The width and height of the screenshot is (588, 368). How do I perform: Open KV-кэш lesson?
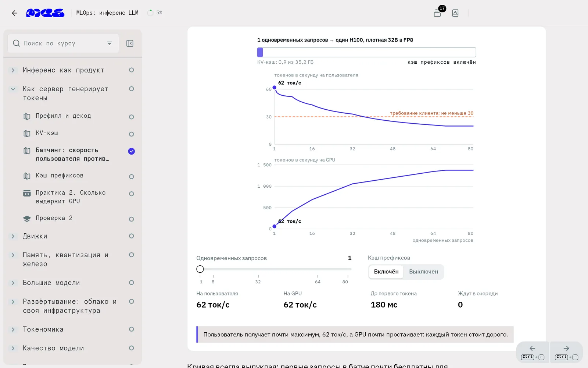47,133
